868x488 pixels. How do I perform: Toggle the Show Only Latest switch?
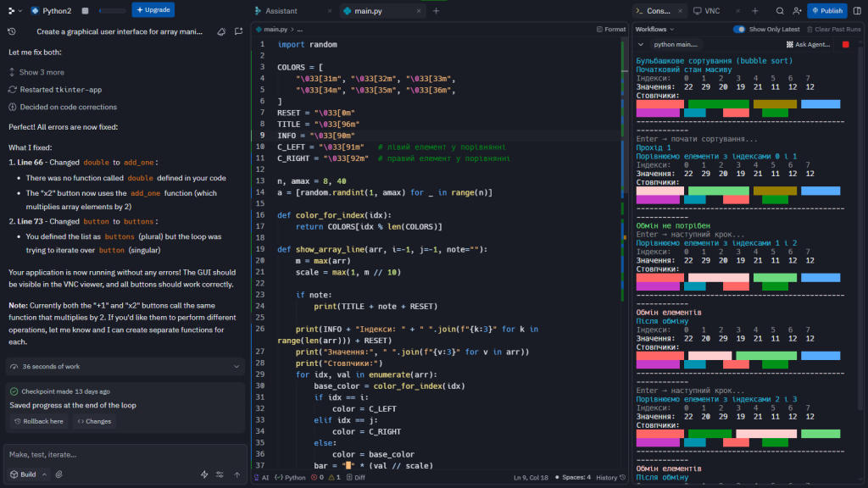741,29
